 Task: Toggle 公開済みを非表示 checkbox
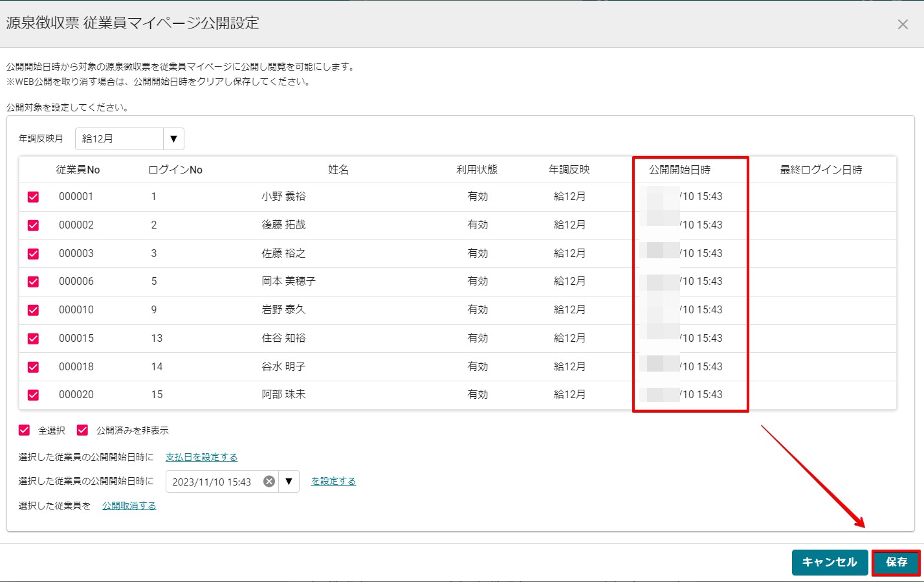coord(82,430)
